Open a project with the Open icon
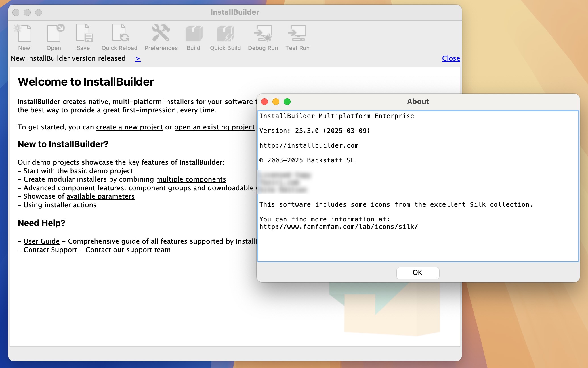This screenshot has width=588, height=368. coord(54,37)
